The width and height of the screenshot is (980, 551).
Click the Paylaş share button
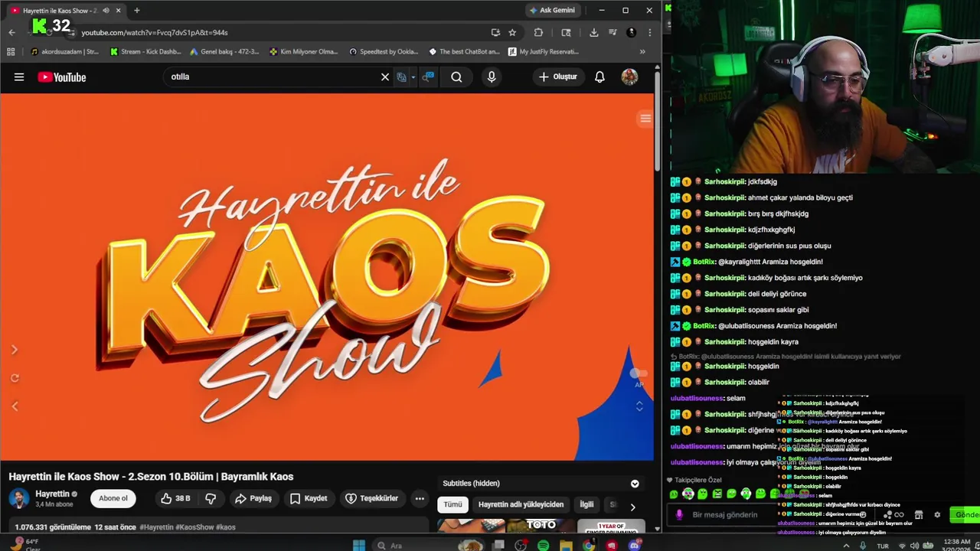coord(253,498)
